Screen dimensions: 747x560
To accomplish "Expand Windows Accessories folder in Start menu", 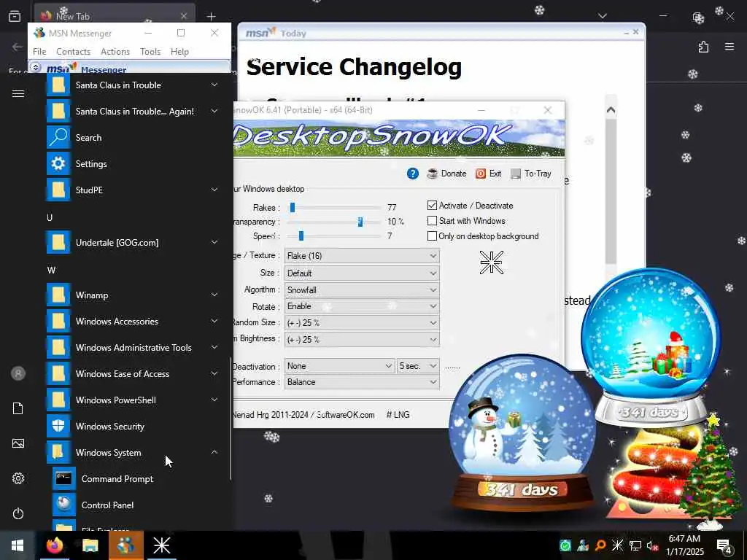I will tap(214, 321).
